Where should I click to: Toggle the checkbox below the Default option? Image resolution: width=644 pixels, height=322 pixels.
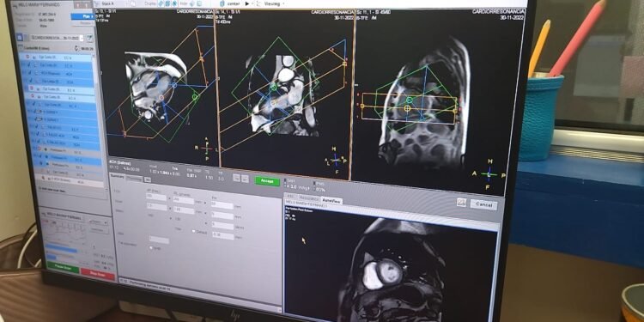pyautogui.click(x=151, y=247)
